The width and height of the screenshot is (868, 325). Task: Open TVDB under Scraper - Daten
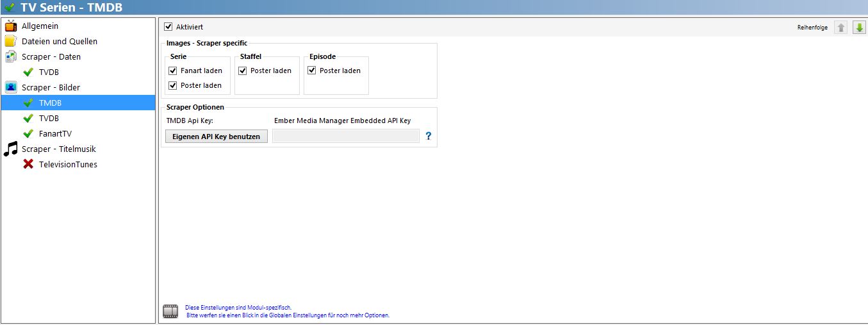[x=49, y=72]
